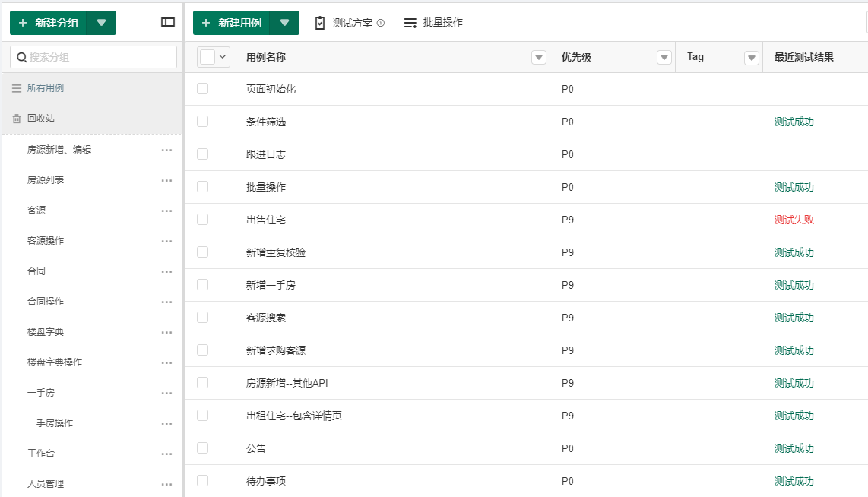The width and height of the screenshot is (868, 497).
Task: Open more options for 房源列表
Action: tap(166, 180)
